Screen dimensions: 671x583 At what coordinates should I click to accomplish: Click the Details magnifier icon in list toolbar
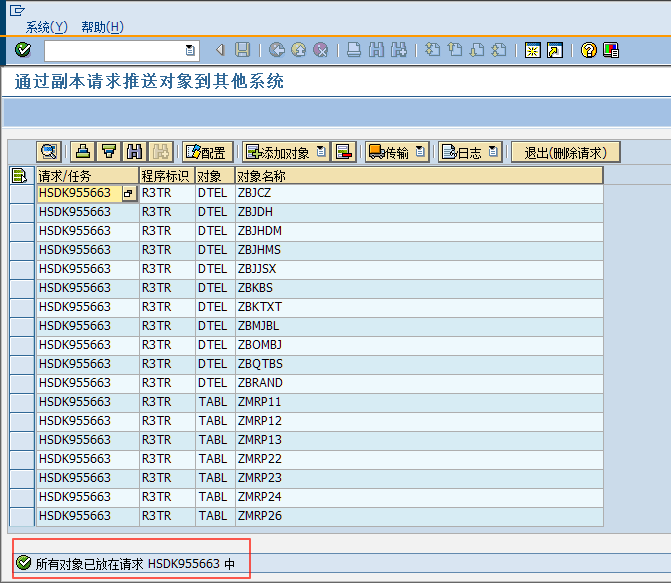click(x=49, y=152)
